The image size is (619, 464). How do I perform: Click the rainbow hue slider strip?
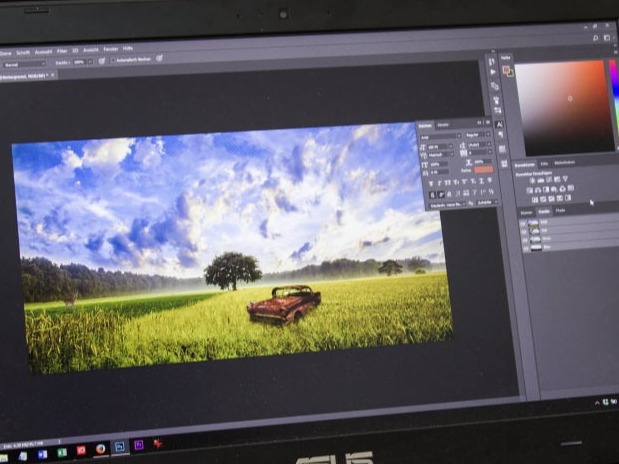coord(614,103)
